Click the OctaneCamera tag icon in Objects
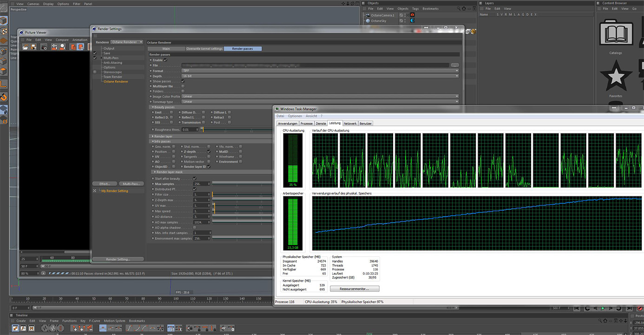This screenshot has height=335, width=644. tap(412, 15)
